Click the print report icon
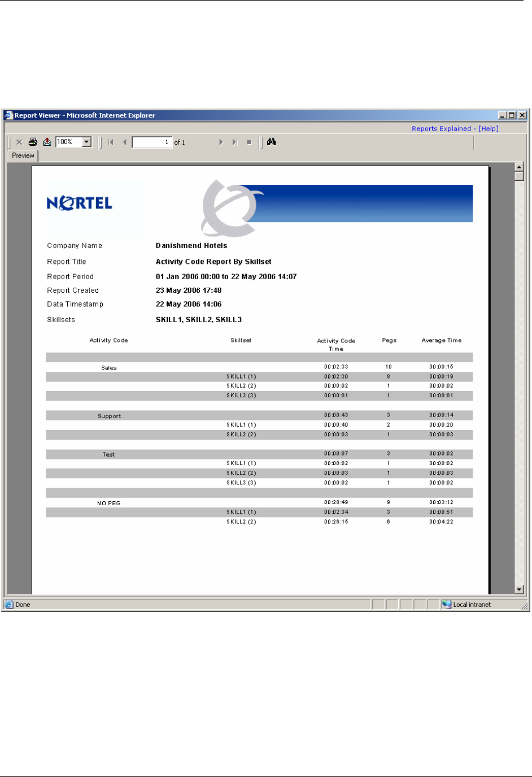The height and width of the screenshot is (777, 532). coord(33,142)
